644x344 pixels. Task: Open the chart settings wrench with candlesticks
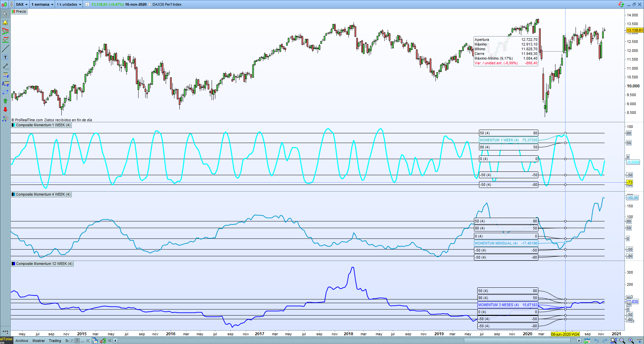pyautogui.click(x=103, y=341)
